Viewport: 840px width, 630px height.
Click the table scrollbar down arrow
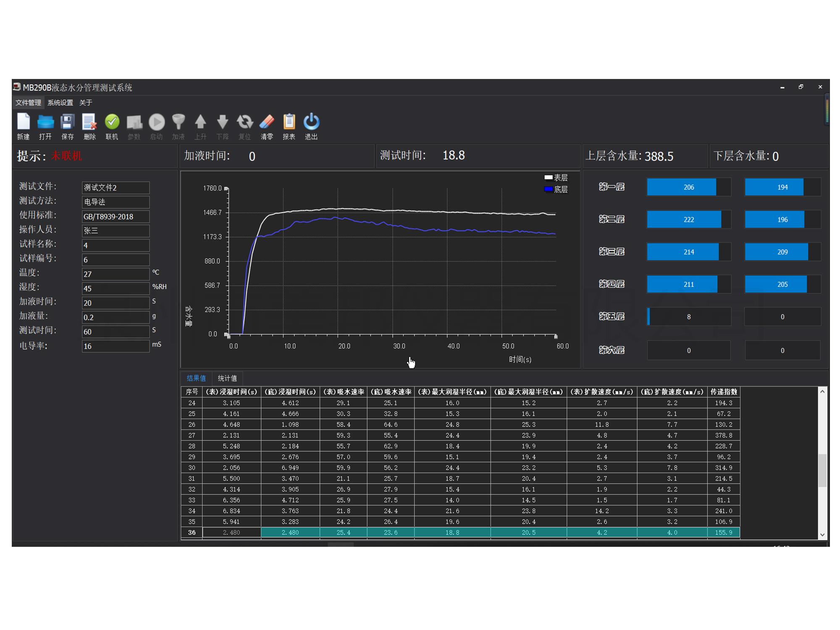pos(822,535)
